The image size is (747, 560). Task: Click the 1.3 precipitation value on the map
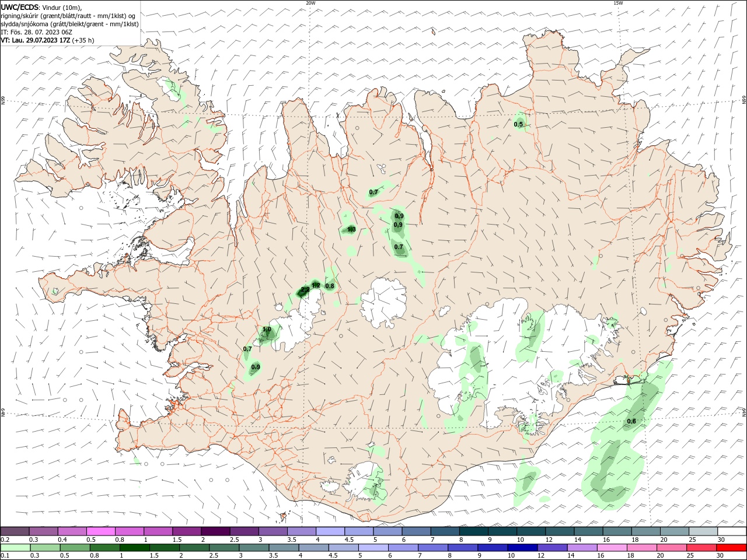(351, 230)
